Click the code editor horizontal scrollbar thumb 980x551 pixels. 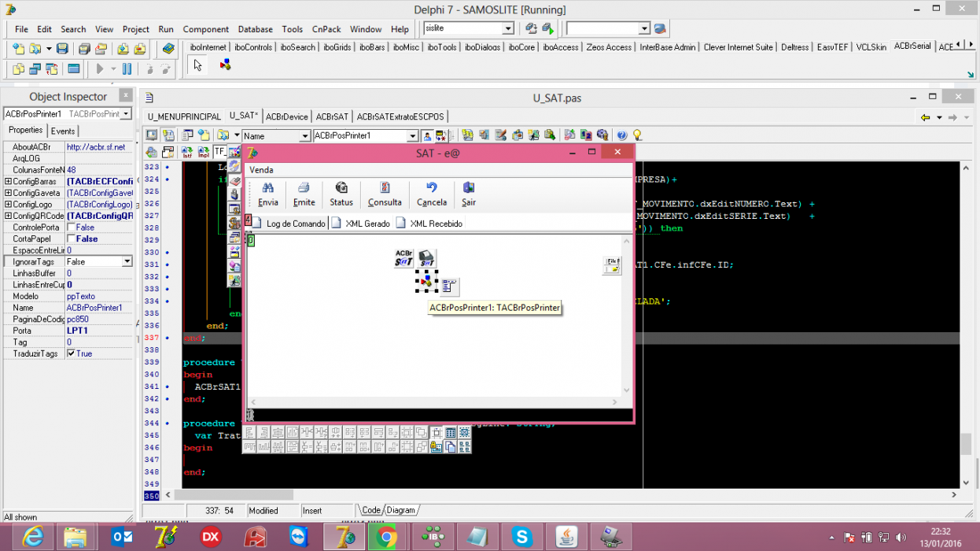234,495
